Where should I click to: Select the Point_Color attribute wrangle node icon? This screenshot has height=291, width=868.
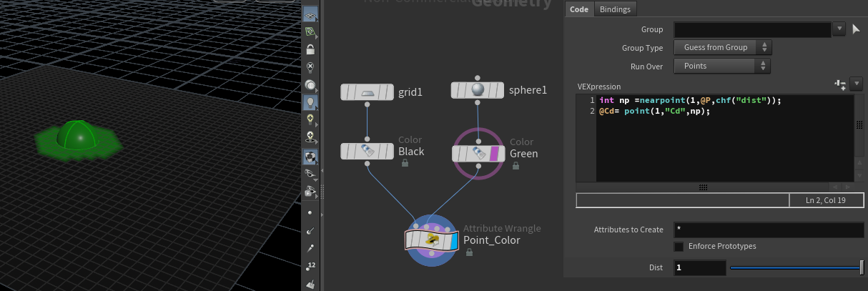(432, 240)
